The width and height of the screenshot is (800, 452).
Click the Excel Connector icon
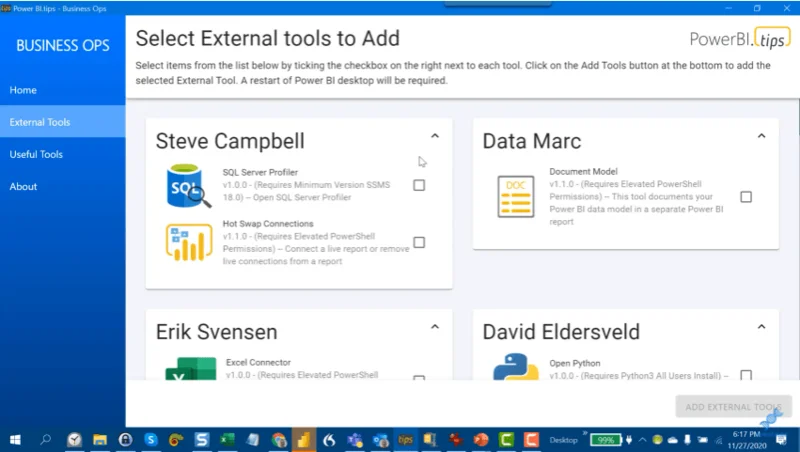click(x=190, y=368)
